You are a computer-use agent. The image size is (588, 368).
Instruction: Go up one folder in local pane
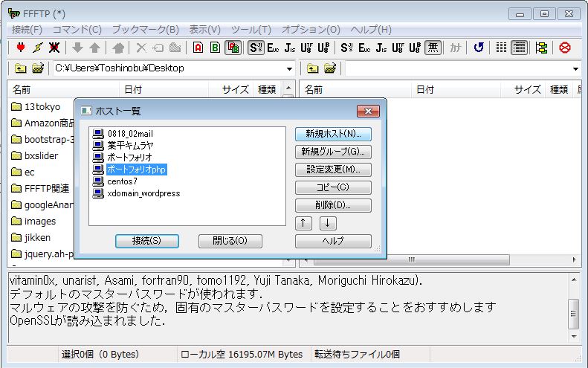tap(21, 68)
